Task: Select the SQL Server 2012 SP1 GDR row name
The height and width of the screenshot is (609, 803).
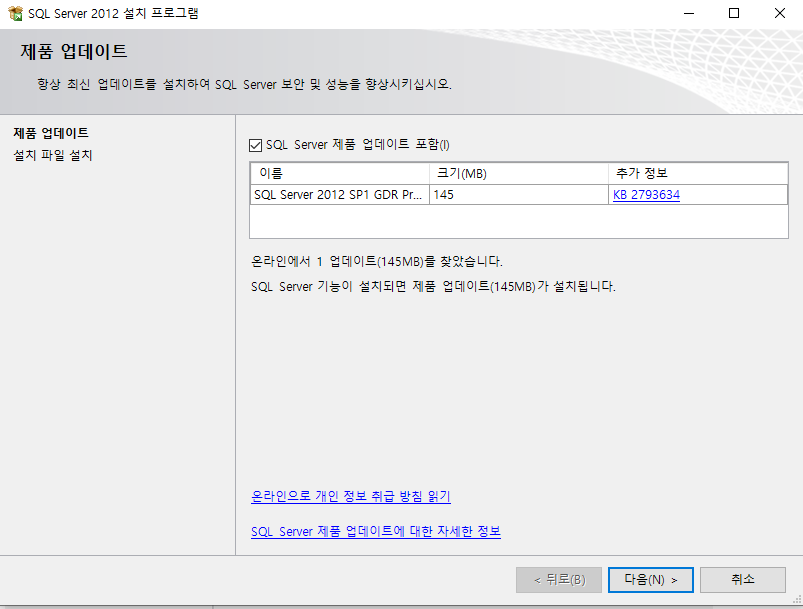Action: (339, 195)
